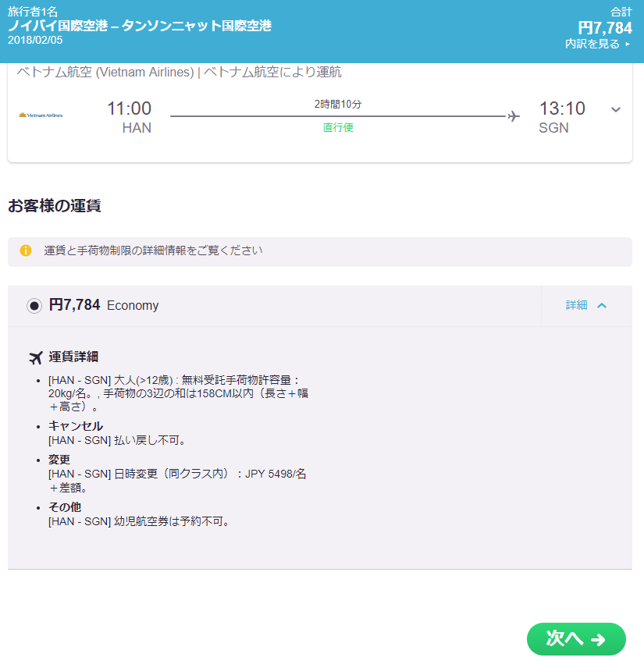The width and height of the screenshot is (644, 668).
Task: Expand flight details chevron next to 13:10
Action: (615, 109)
